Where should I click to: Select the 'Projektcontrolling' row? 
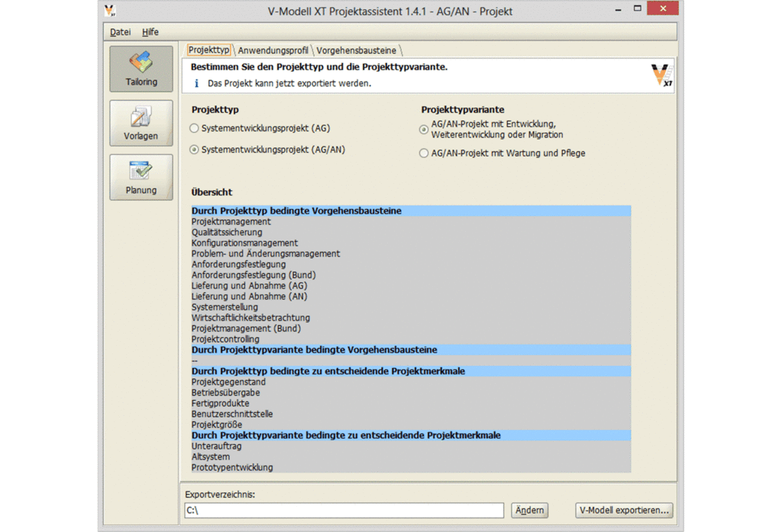(411, 340)
